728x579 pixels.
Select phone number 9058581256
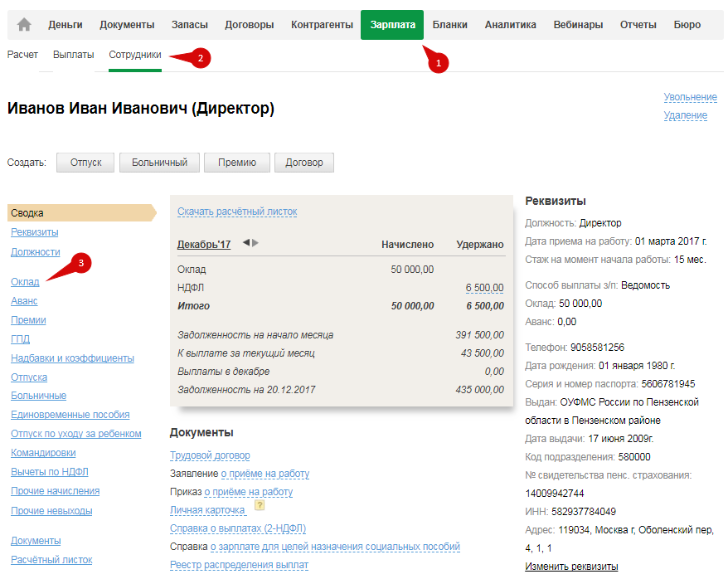[598, 348]
